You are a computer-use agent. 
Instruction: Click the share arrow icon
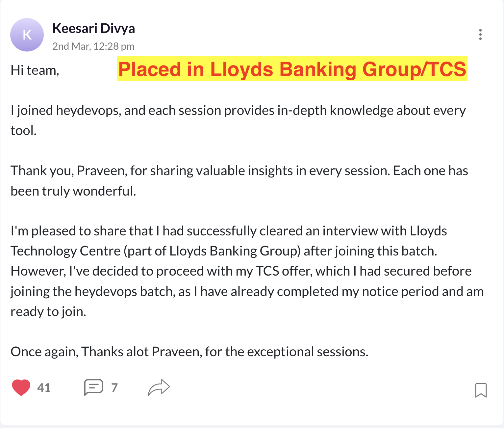[159, 387]
